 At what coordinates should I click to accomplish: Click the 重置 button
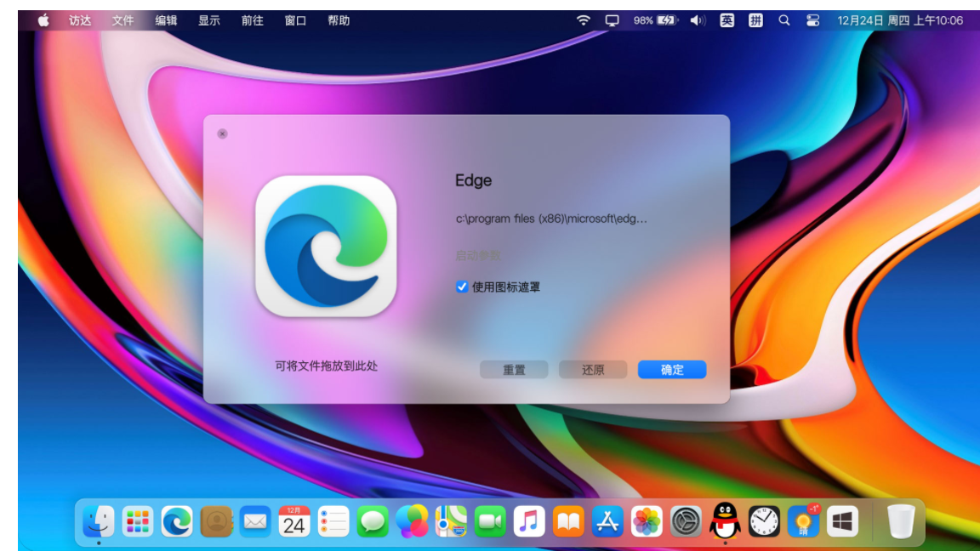pos(514,370)
